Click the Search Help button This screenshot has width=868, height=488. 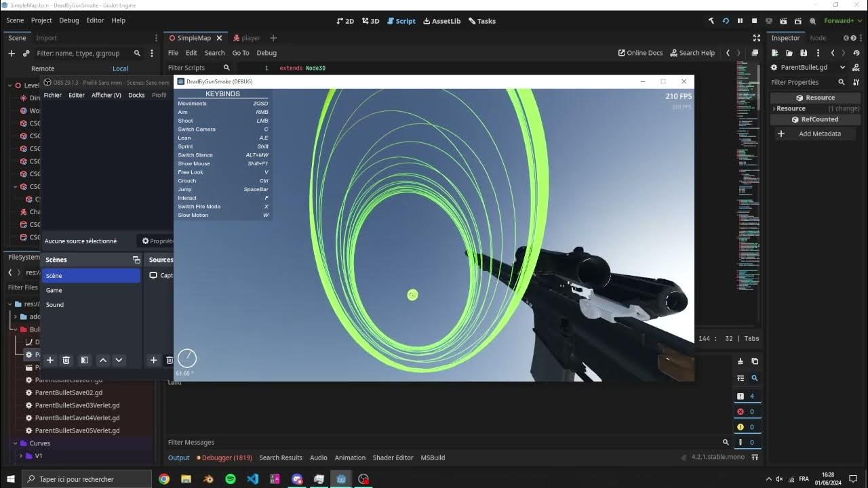(692, 53)
